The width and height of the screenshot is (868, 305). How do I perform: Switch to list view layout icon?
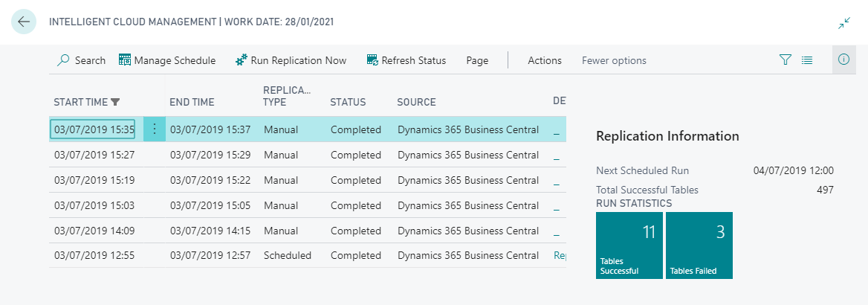807,60
